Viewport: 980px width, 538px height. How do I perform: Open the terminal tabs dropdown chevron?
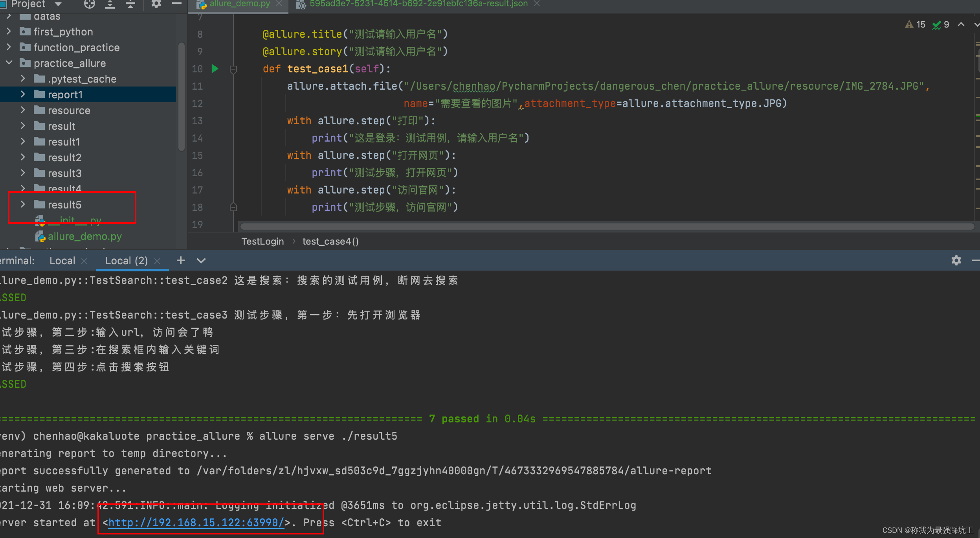pos(201,260)
